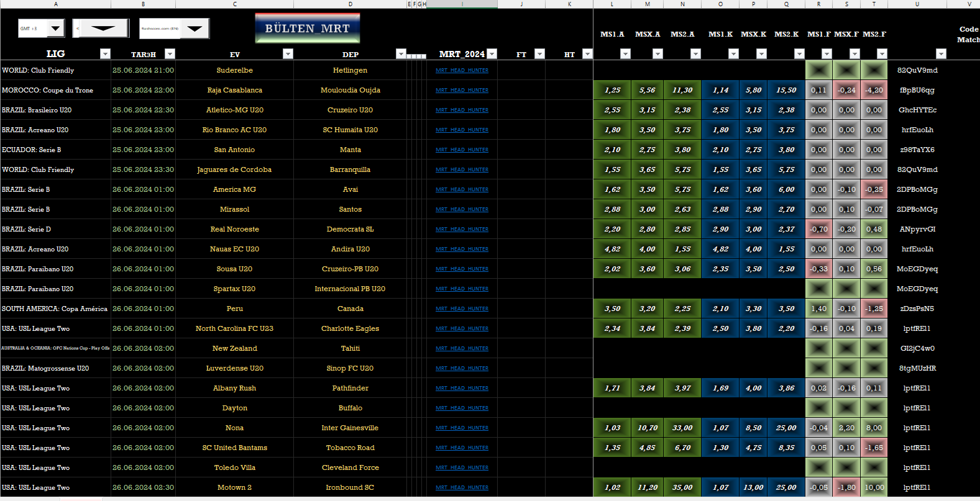Open the MS1.A column filter arrow
The image size is (980, 501).
pyautogui.click(x=625, y=54)
